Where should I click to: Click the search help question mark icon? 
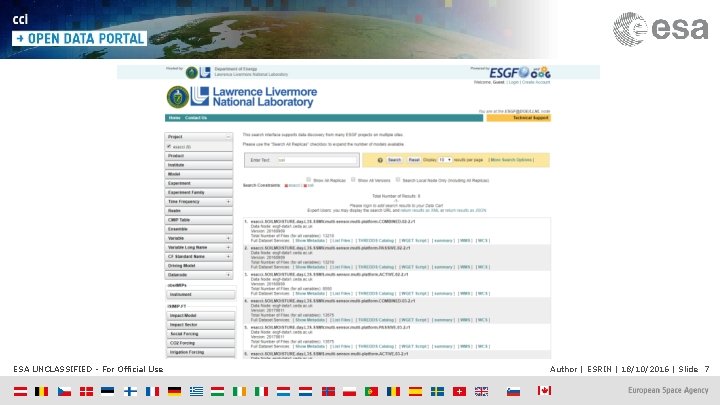[x=380, y=160]
